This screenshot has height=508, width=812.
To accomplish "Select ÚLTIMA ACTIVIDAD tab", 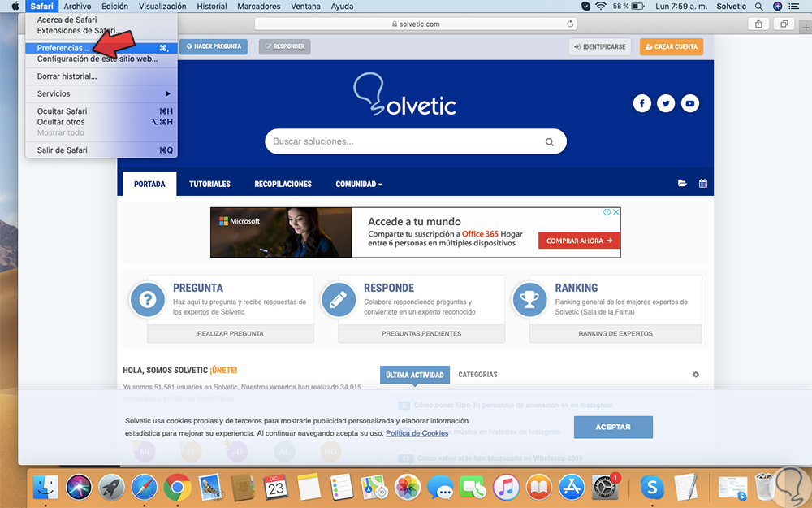I will click(x=414, y=375).
